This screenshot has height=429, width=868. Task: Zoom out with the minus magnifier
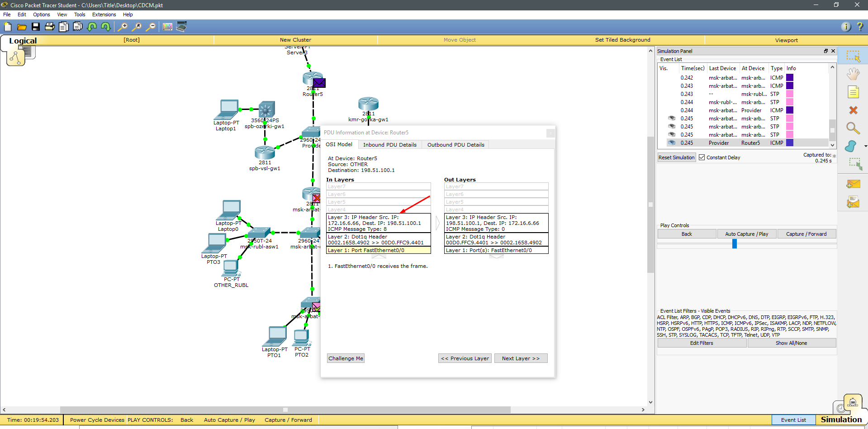click(150, 27)
